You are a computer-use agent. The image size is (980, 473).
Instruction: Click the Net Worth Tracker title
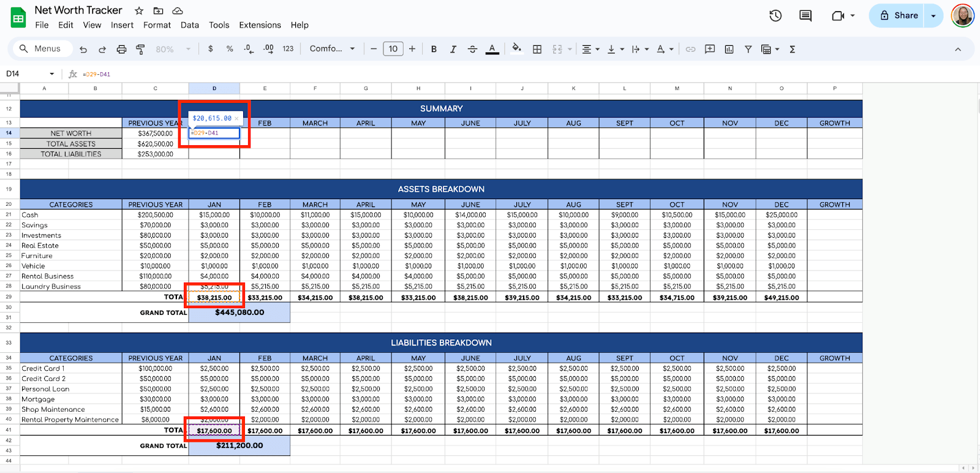(78, 10)
